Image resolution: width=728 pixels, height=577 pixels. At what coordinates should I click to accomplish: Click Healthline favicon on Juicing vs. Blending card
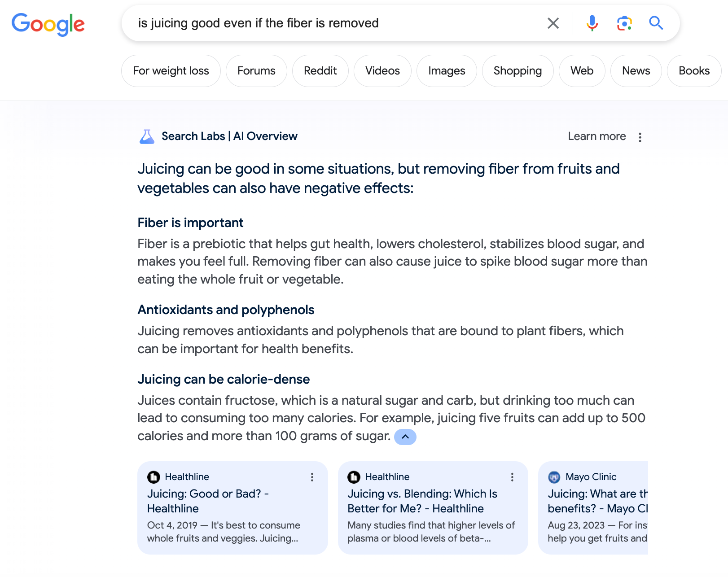[x=354, y=477]
